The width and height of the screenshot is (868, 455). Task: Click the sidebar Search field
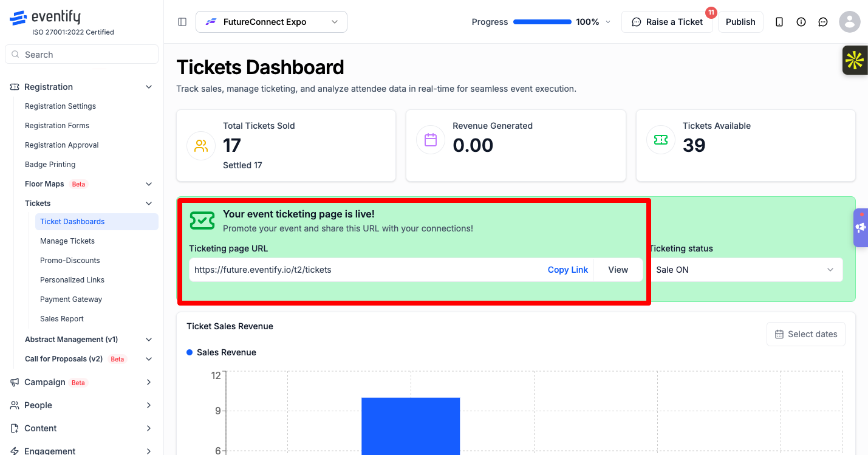pos(81,55)
